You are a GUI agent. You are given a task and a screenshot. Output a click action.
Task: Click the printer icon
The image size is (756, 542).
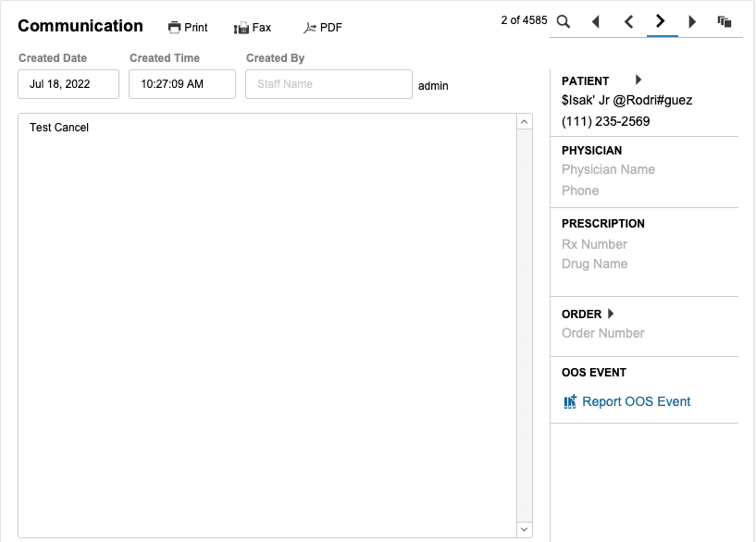point(174,28)
